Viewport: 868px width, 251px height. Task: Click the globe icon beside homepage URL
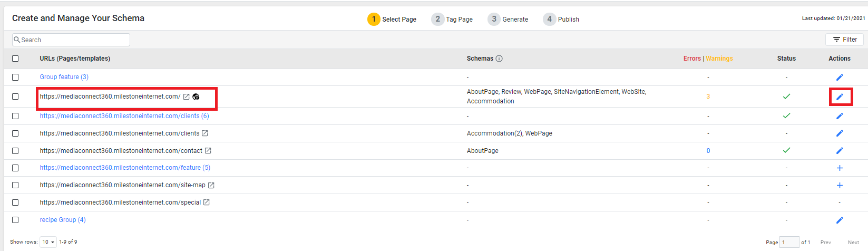[196, 96]
